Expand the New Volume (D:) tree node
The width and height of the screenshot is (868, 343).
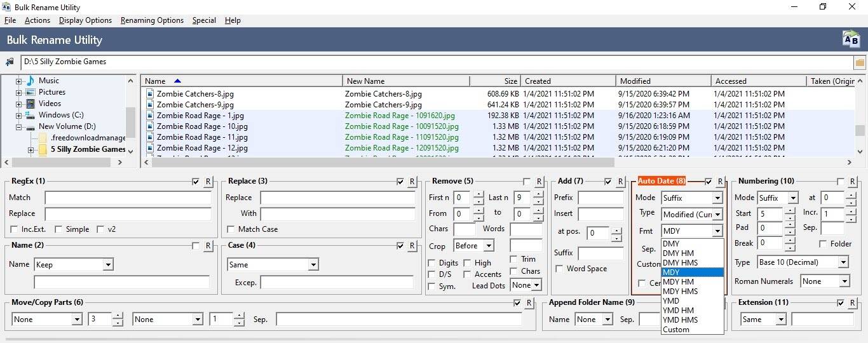pyautogui.click(x=18, y=127)
